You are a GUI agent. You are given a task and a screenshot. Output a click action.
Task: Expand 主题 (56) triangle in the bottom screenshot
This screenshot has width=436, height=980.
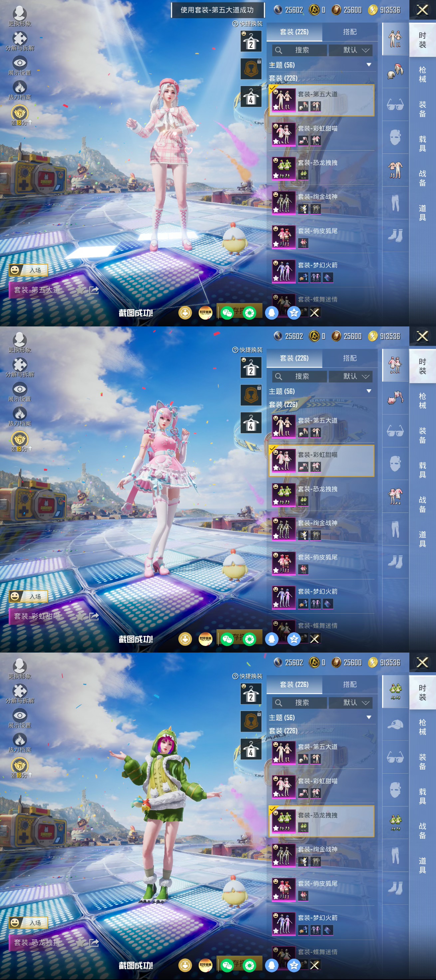coord(368,717)
